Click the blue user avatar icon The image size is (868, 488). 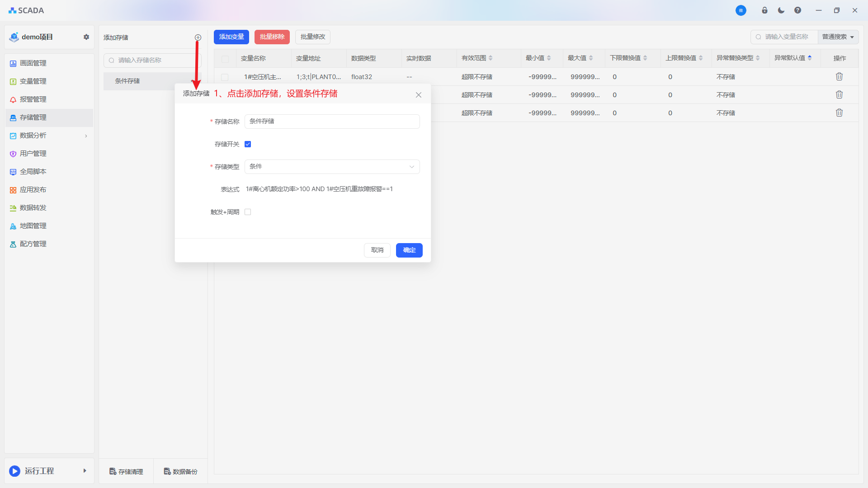click(741, 10)
